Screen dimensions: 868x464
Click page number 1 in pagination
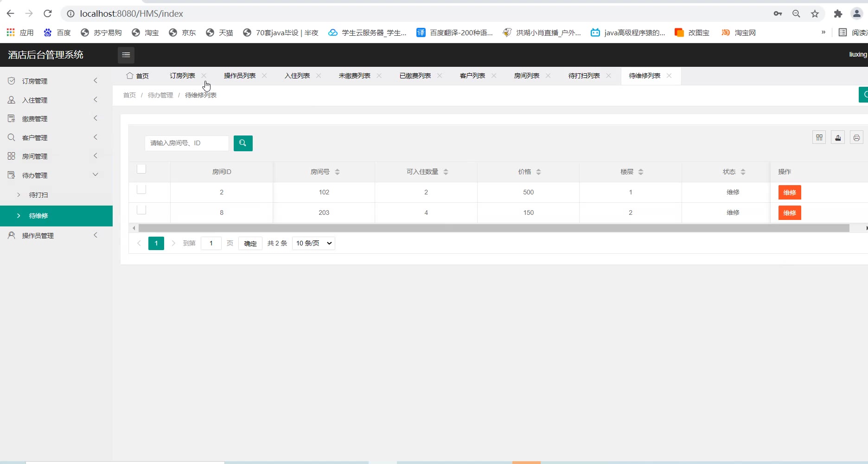(x=156, y=243)
